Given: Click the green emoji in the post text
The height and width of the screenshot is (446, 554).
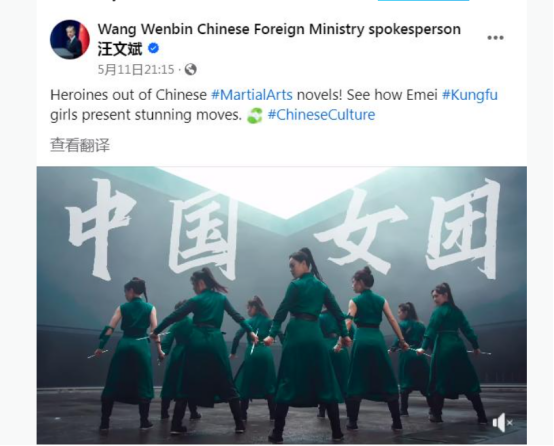Looking at the screenshot, I should (x=254, y=116).
